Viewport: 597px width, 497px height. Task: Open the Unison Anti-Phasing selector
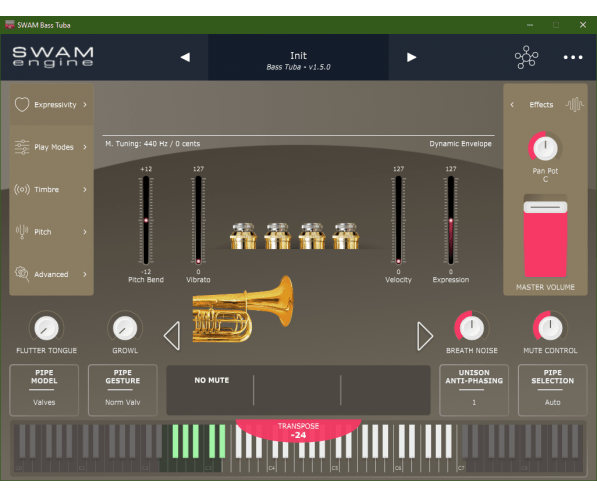[474, 390]
